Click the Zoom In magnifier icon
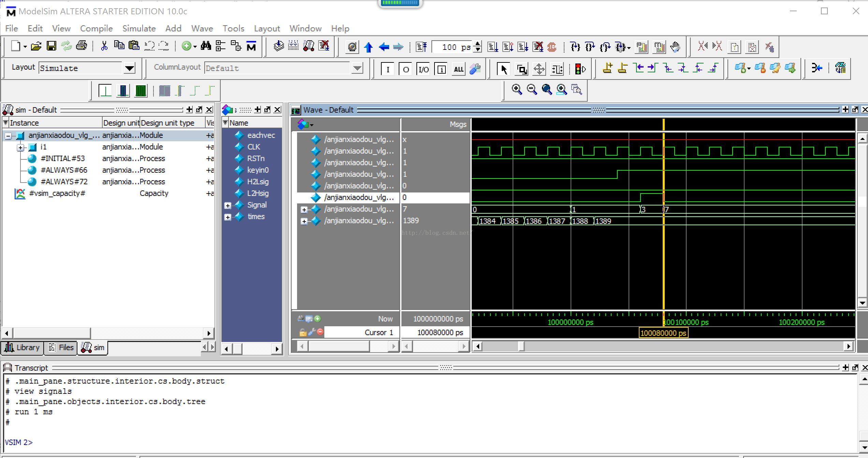868x458 pixels. (x=517, y=90)
